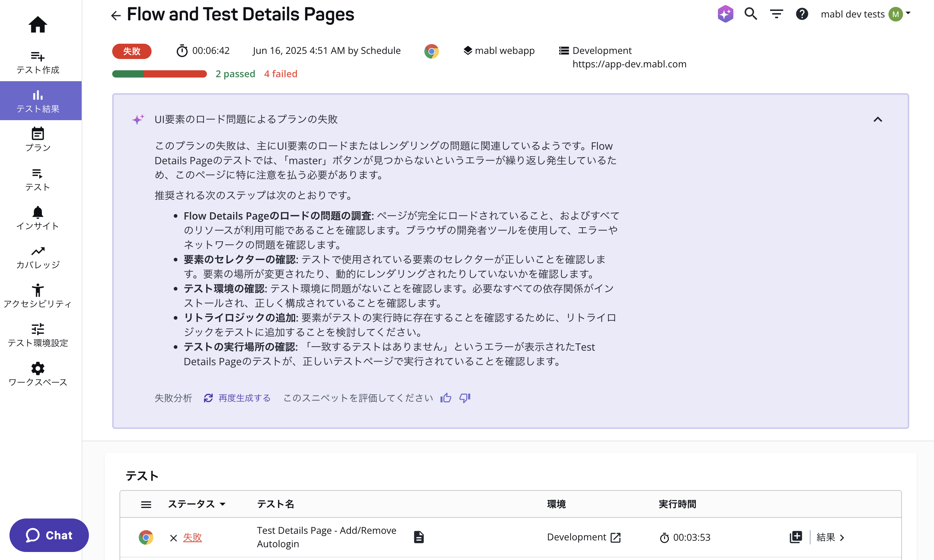
Task: Click the thumbs up rating icon
Action: pos(446,398)
